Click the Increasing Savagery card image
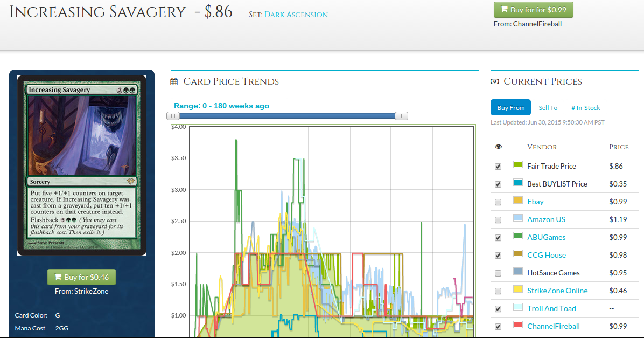The image size is (644, 338). pyautogui.click(x=82, y=165)
